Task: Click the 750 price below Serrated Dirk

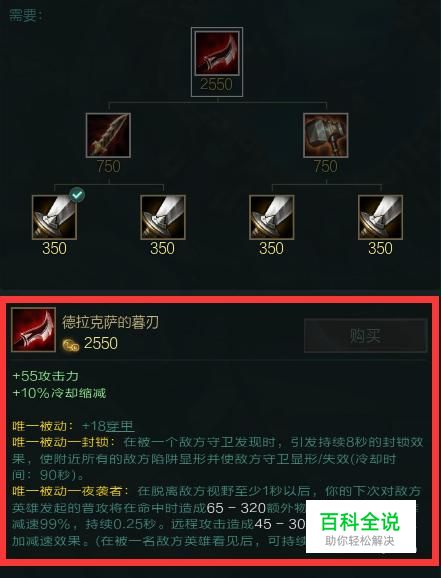Action: coord(108,167)
